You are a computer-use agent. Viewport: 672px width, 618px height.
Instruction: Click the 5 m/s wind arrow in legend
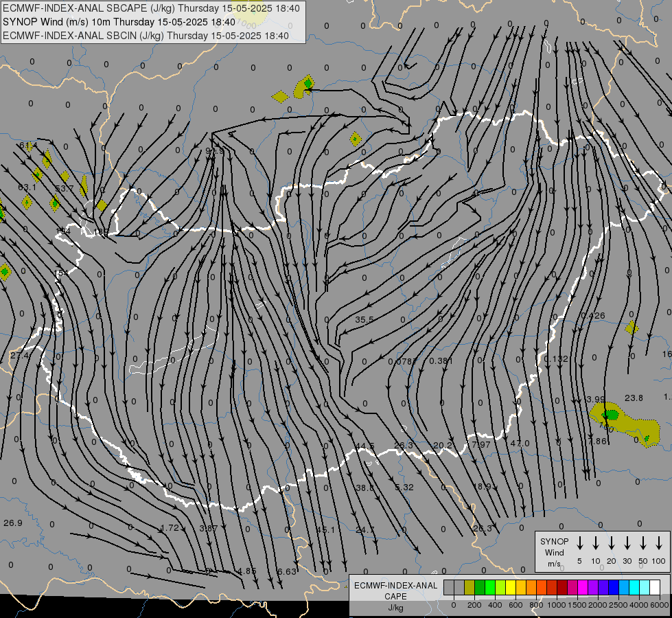[x=579, y=543]
